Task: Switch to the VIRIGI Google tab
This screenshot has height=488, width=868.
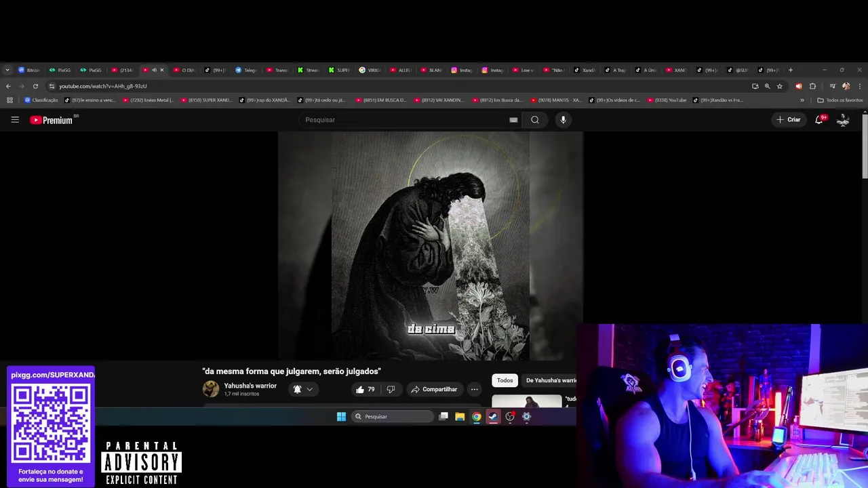Action: pyautogui.click(x=370, y=70)
